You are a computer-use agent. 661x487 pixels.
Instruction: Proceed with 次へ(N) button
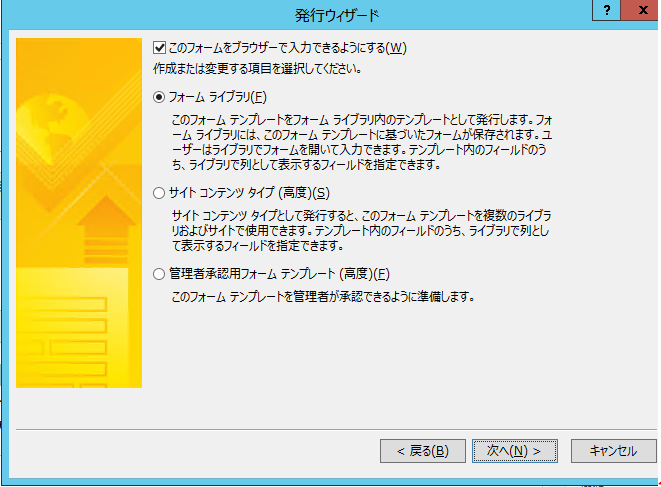point(515,451)
